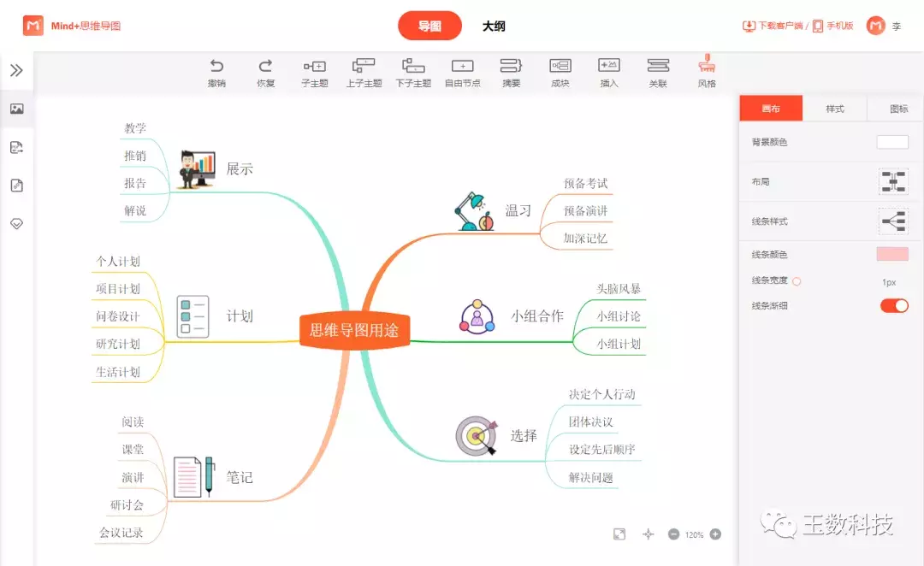Click the 恢复 (redo) toolbar icon
The height and width of the screenshot is (566, 924).
click(266, 67)
